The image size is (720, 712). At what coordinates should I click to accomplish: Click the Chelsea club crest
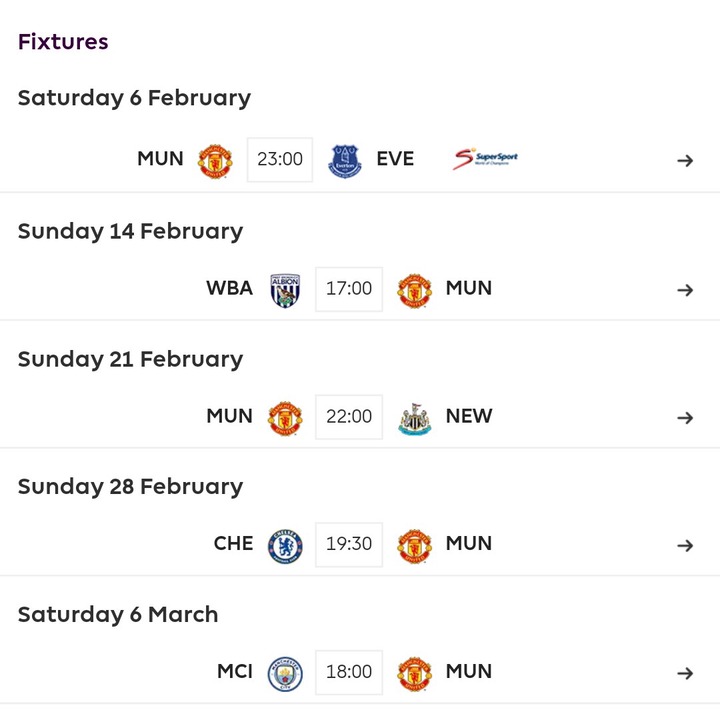[x=285, y=547]
